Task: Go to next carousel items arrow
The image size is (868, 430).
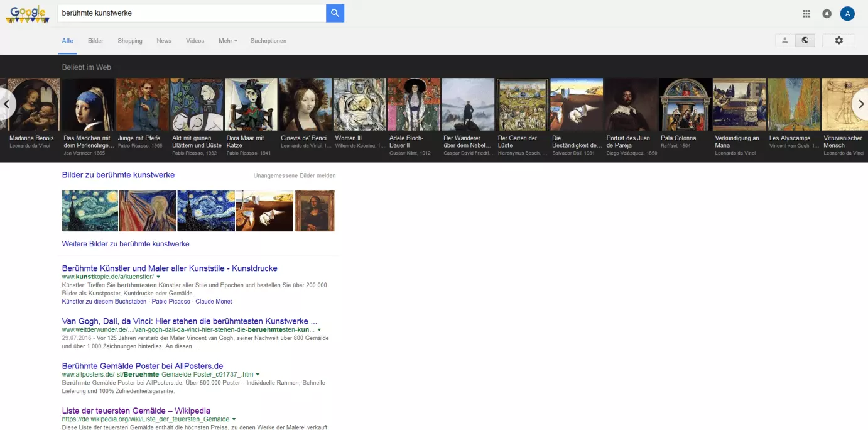Action: point(860,104)
